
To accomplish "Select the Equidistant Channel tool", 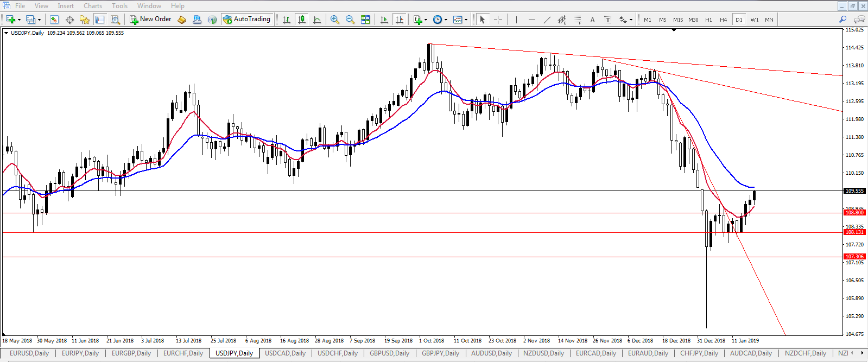I will (562, 20).
